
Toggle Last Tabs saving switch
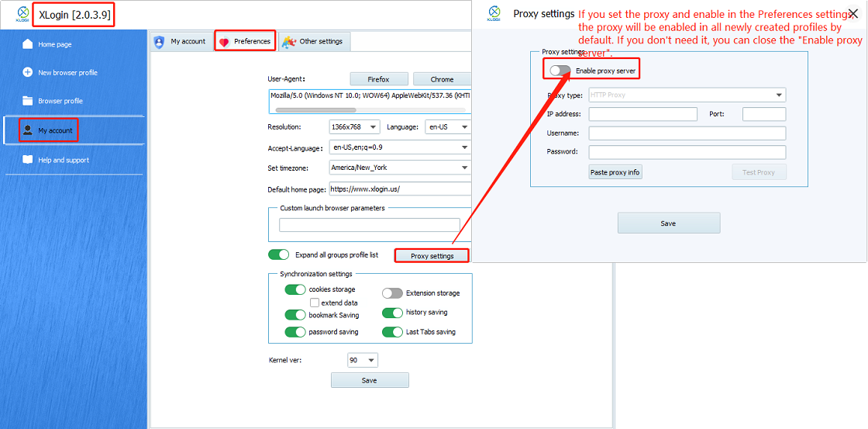tap(392, 332)
